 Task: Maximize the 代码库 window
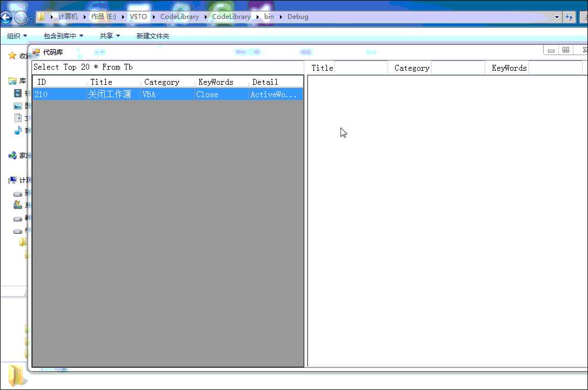(x=566, y=50)
